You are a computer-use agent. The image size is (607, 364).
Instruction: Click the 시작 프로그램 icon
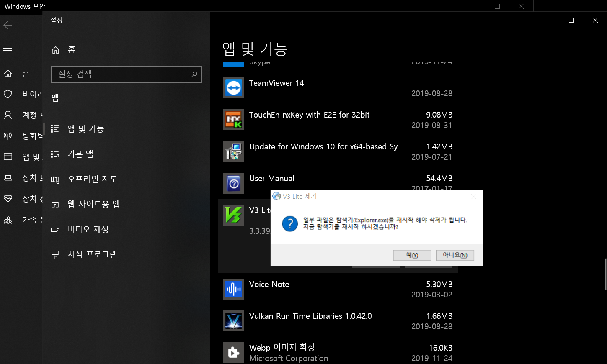click(55, 254)
